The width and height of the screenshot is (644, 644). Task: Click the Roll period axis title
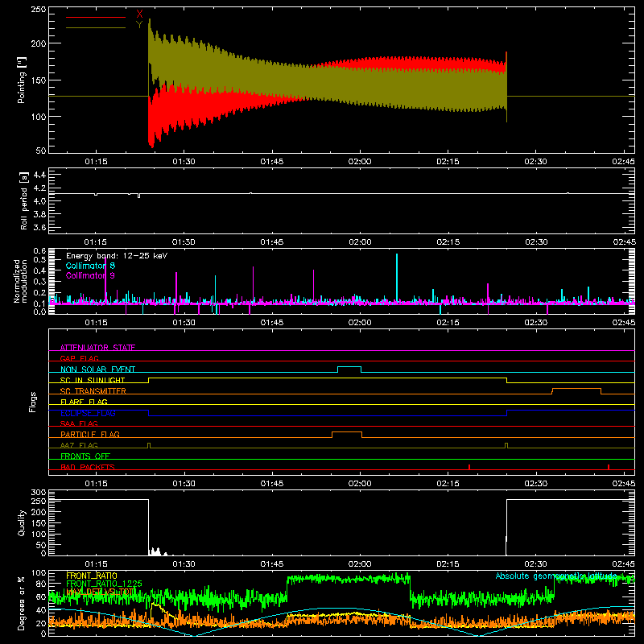24,201
